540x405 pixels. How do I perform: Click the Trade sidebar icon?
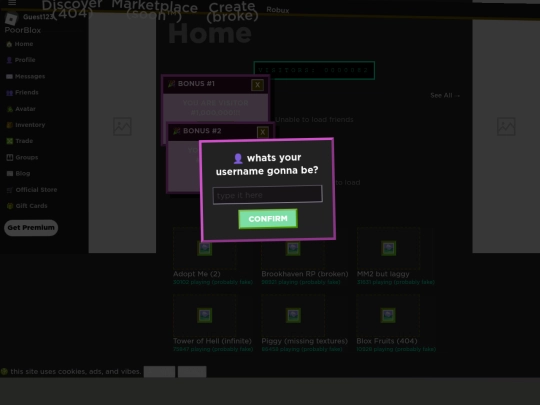[x=10, y=141]
